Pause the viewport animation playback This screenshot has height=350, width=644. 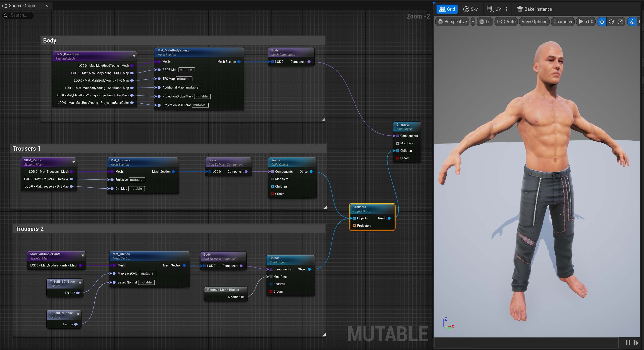pos(628,343)
